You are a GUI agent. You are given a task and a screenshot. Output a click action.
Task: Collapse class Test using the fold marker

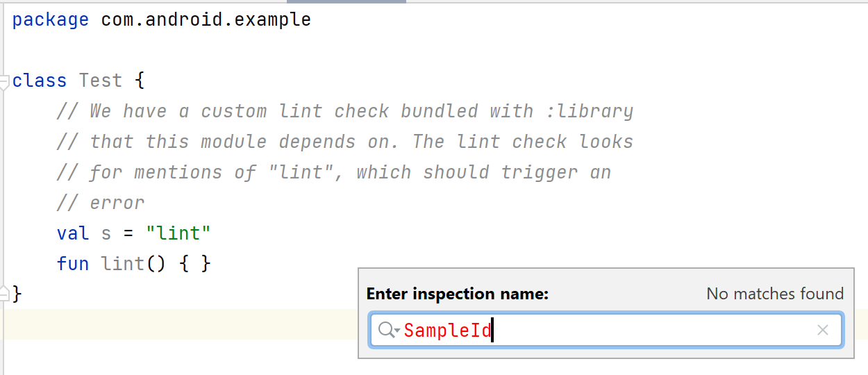[5, 81]
